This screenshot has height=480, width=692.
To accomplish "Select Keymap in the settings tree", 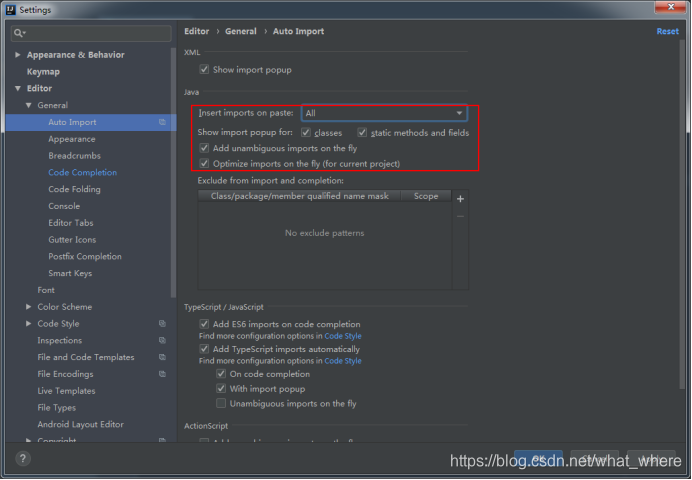I will pos(43,71).
